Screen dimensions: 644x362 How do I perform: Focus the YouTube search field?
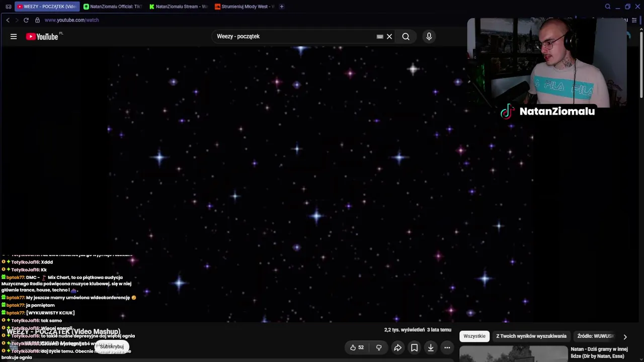tap(294, 36)
